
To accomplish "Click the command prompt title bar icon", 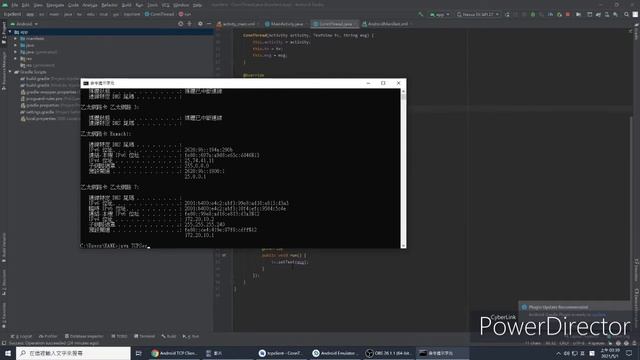I will tap(86, 83).
